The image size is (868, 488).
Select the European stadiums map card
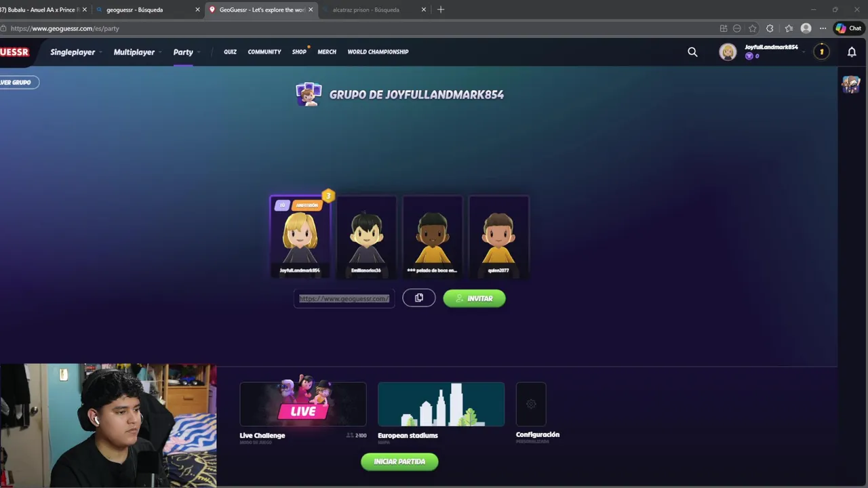coord(441,405)
